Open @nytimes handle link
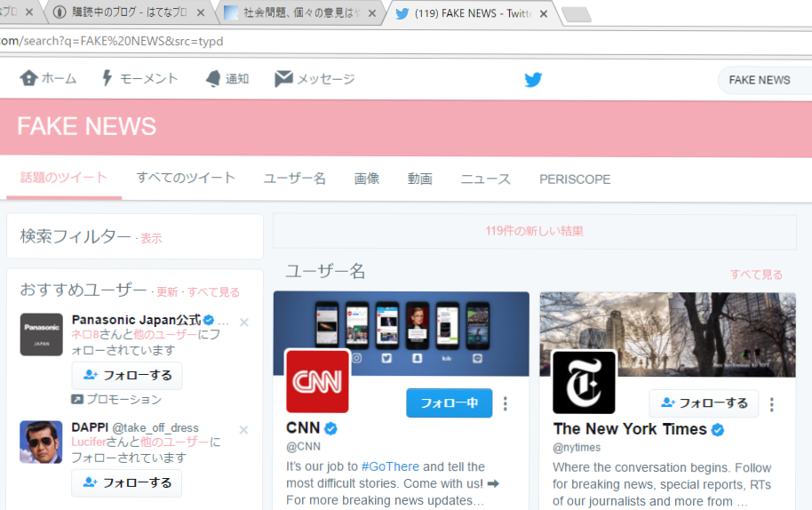This screenshot has height=510, width=812. pos(577,447)
